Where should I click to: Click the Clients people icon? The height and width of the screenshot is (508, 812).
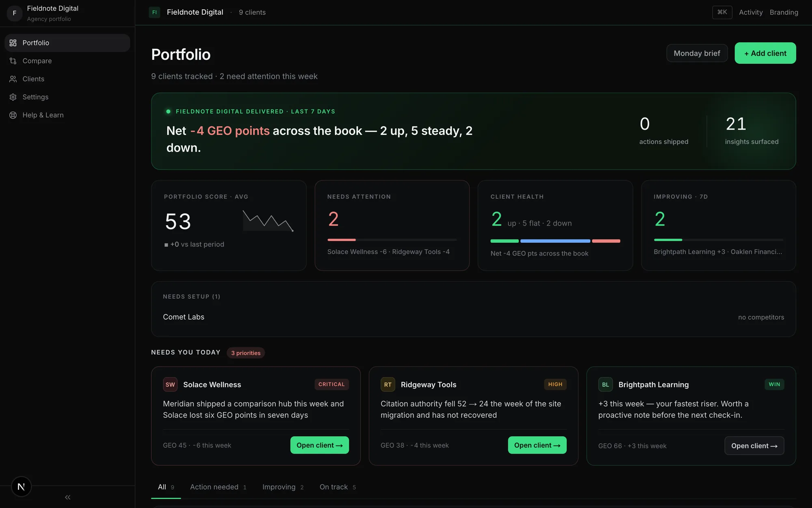pos(13,79)
